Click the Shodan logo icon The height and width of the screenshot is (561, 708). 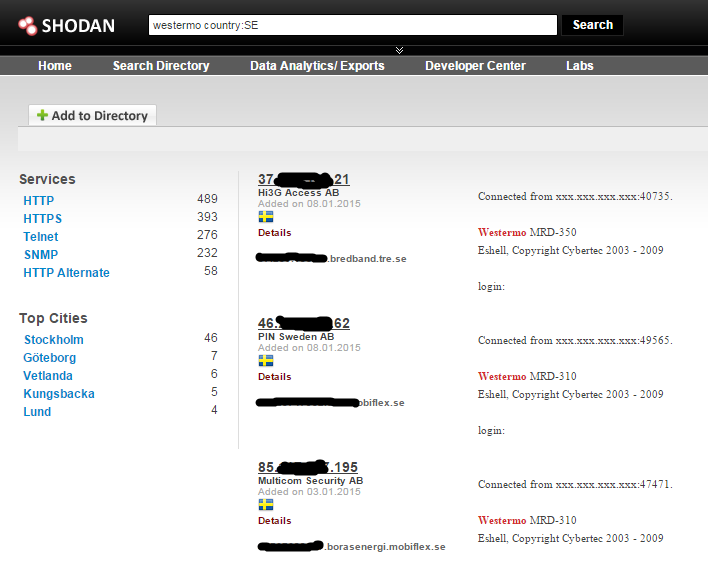[28, 26]
